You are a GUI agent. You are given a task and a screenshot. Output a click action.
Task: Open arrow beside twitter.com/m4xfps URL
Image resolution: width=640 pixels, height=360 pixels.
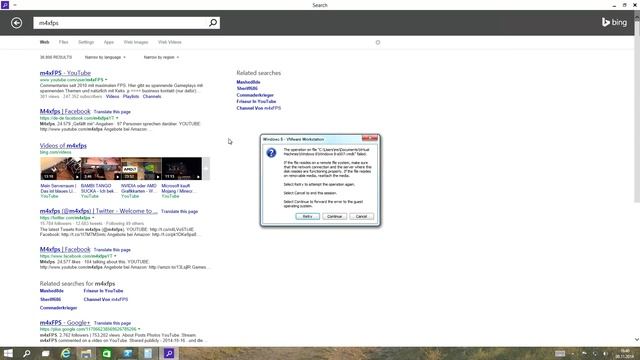(93, 218)
